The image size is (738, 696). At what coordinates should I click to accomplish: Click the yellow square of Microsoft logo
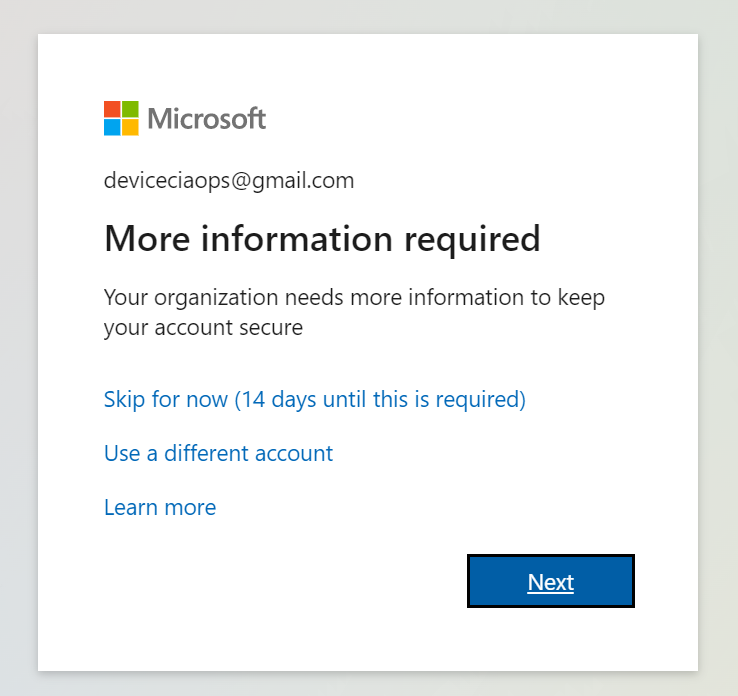(x=130, y=127)
